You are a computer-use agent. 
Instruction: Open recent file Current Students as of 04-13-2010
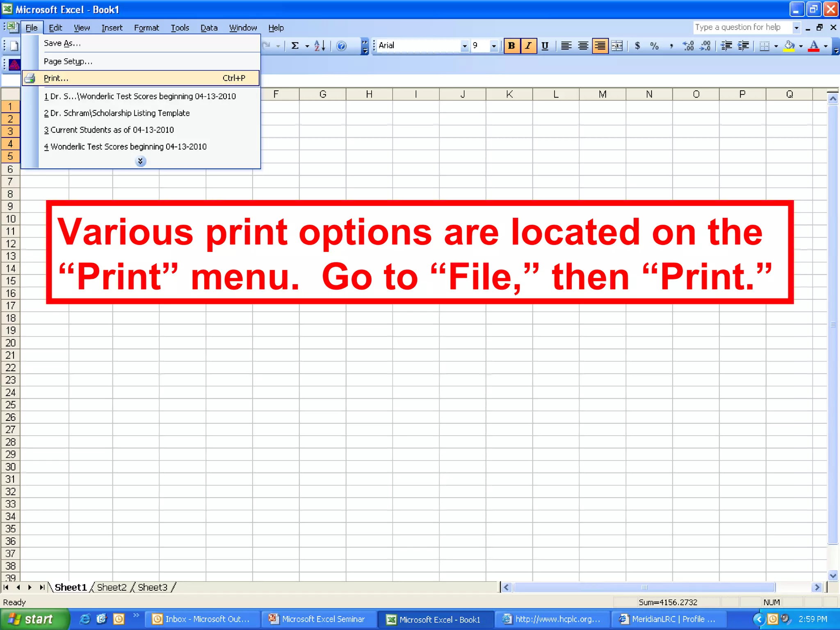coord(141,130)
